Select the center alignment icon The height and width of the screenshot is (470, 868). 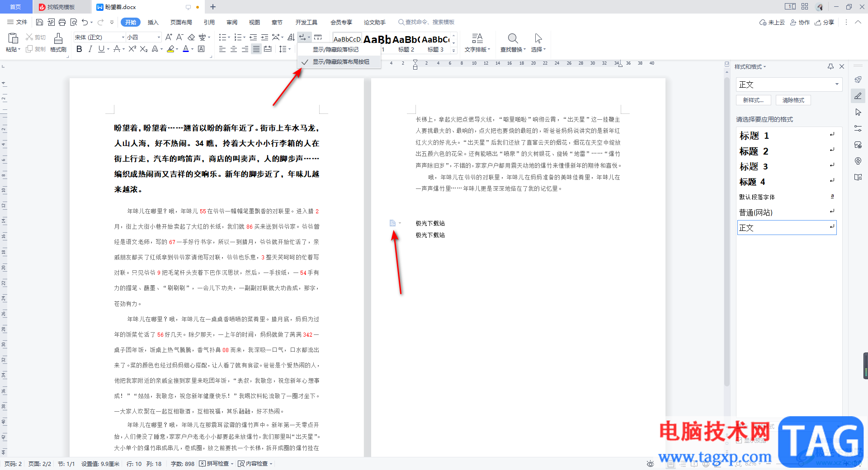coord(234,49)
